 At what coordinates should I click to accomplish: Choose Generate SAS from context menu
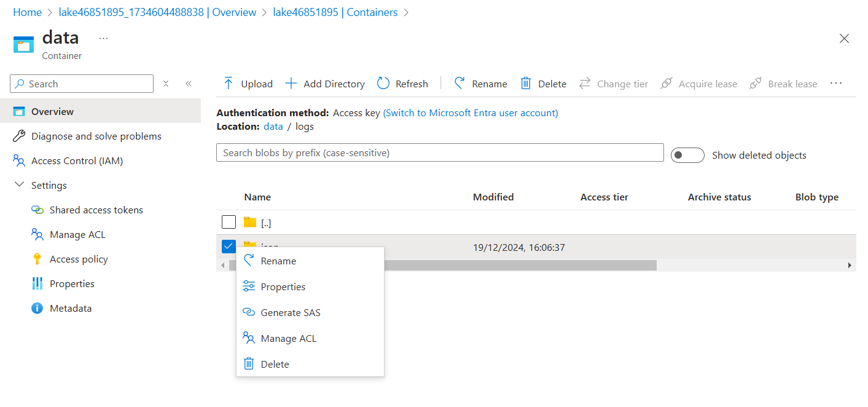click(x=290, y=312)
